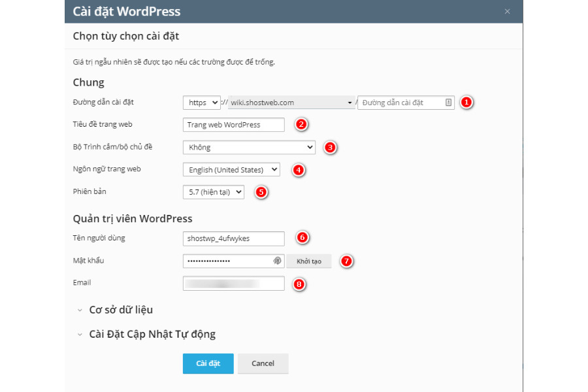Click the red number 6 marker
588x392 pixels.
301,238
